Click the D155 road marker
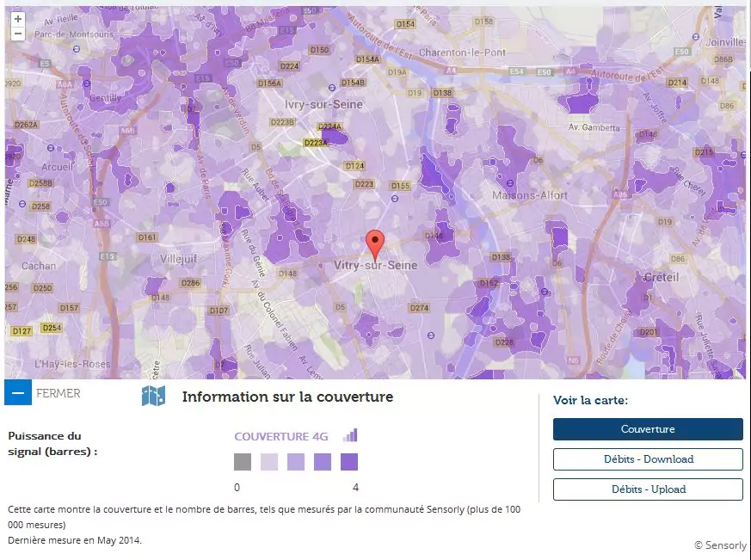 (x=400, y=186)
